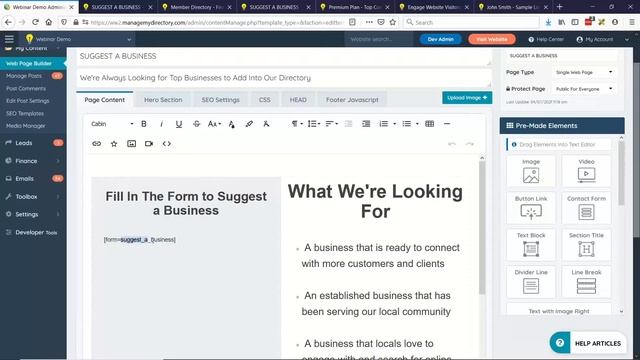The height and width of the screenshot is (360, 640).
Task: Open the line height menu
Action: [x=313, y=124]
